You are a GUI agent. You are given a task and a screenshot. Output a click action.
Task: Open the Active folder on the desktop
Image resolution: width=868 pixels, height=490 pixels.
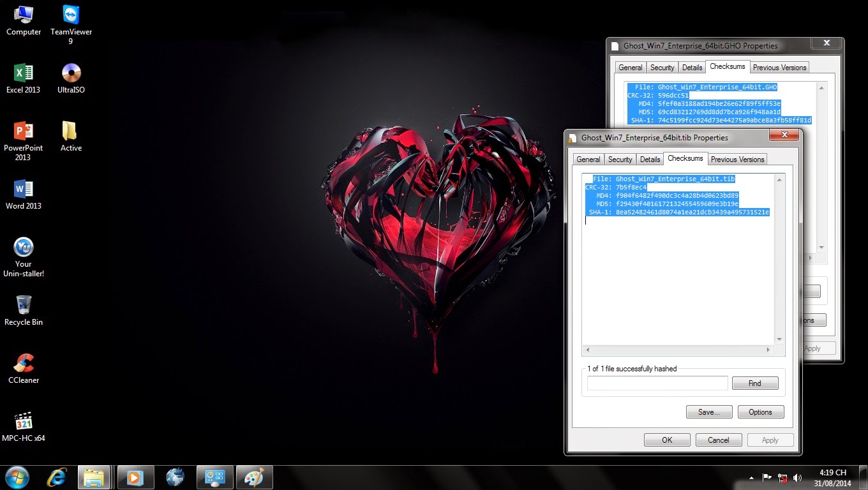click(x=71, y=131)
